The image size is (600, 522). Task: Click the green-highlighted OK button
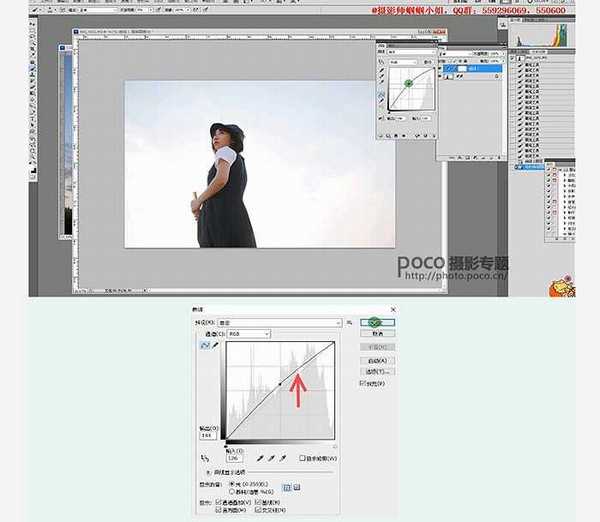click(x=377, y=323)
